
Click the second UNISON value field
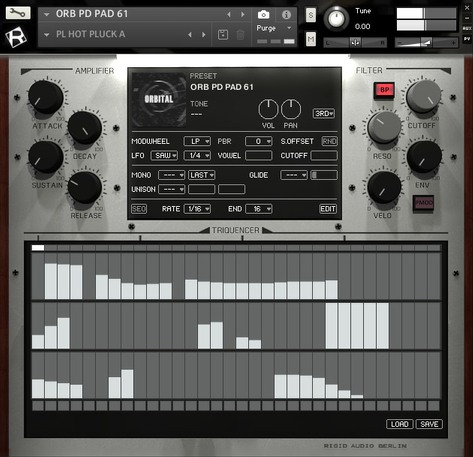tap(232, 189)
